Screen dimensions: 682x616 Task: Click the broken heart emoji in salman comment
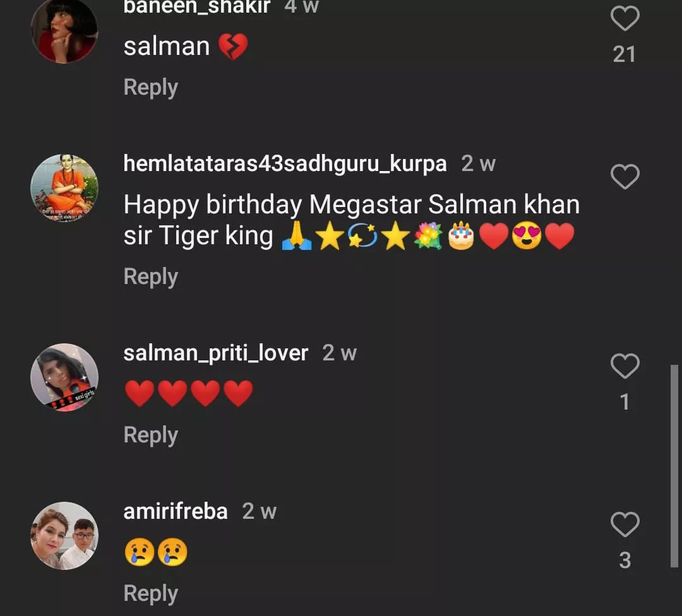click(x=233, y=47)
